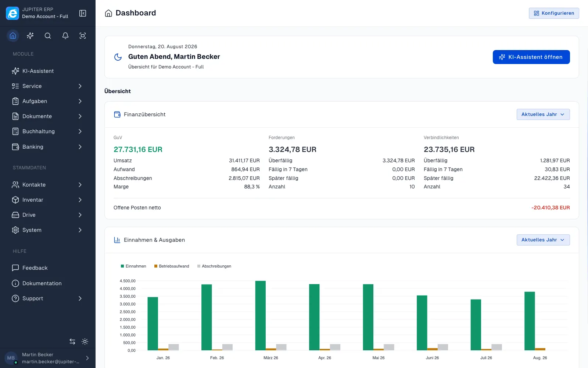Expand the Support menu

click(x=48, y=298)
